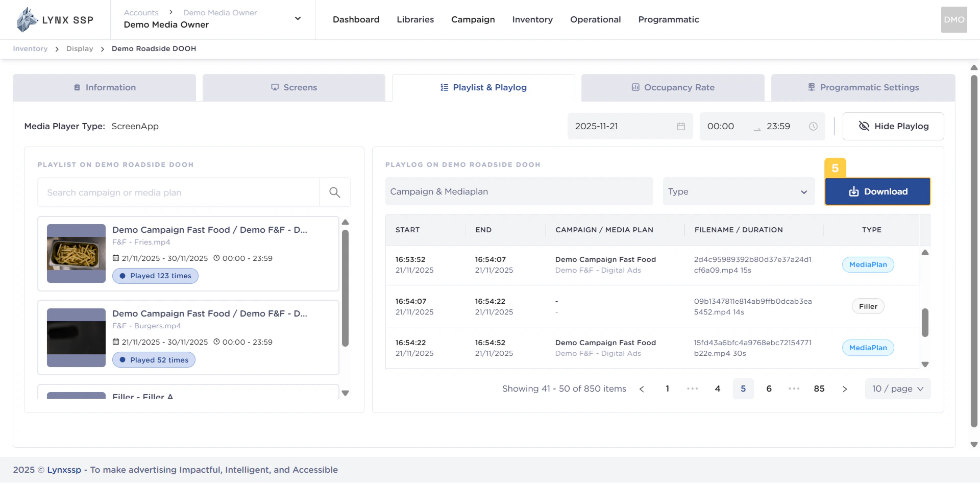Open the 10 / page size dropdown
980x484 pixels.
click(x=898, y=389)
